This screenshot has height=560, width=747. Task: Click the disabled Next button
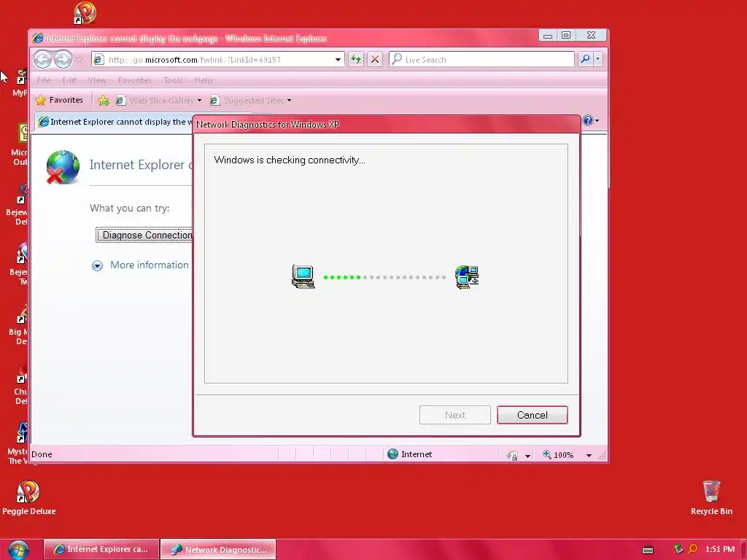[x=454, y=415]
